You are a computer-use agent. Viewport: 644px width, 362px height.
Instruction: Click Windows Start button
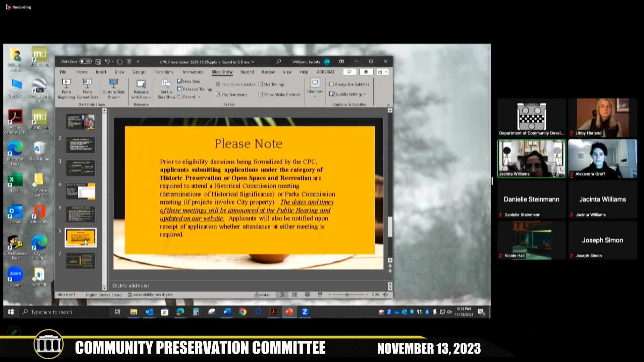(11, 312)
